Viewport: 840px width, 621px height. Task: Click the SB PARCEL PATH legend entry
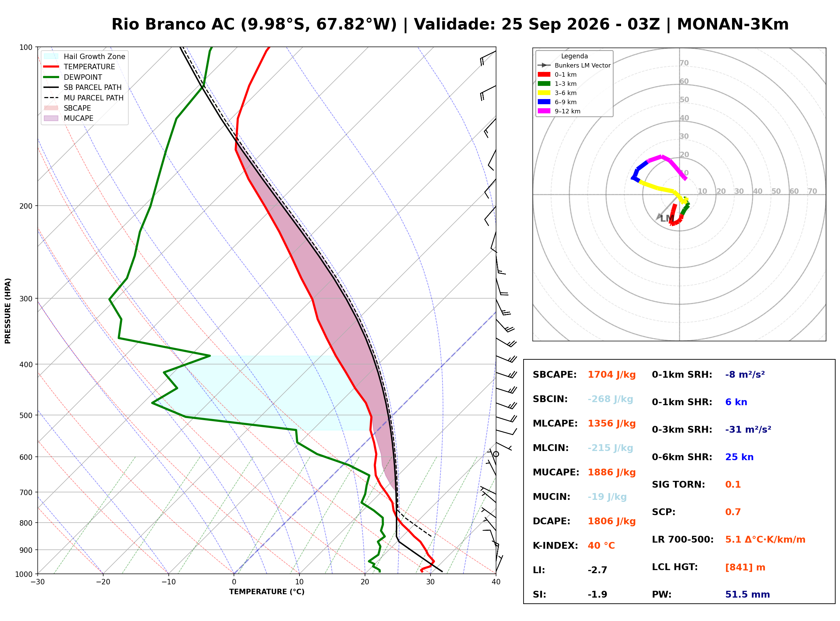[x=83, y=87]
